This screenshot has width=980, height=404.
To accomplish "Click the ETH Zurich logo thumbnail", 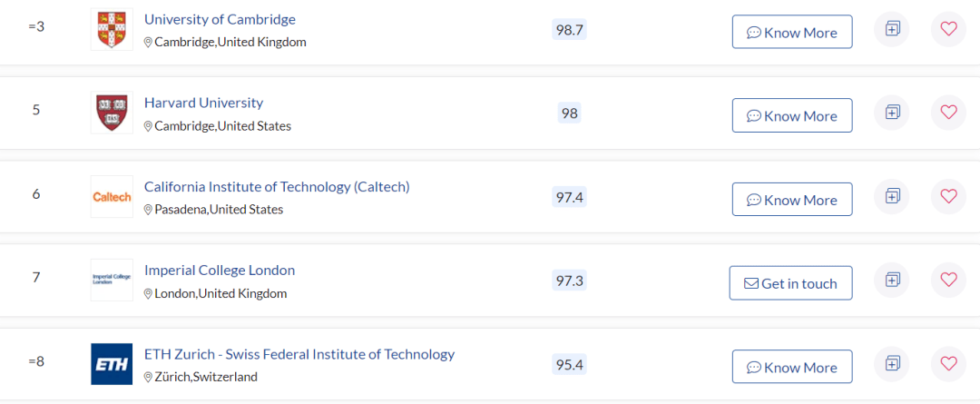I will (112, 364).
